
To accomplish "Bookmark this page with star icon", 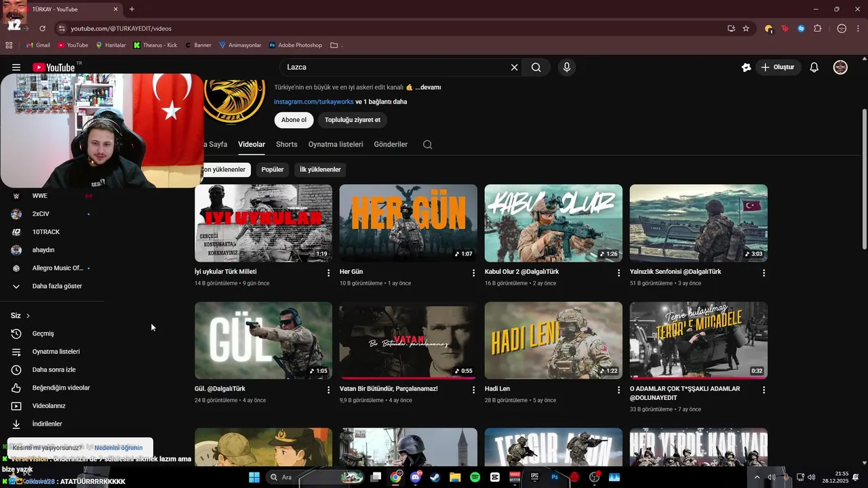I will pyautogui.click(x=746, y=28).
